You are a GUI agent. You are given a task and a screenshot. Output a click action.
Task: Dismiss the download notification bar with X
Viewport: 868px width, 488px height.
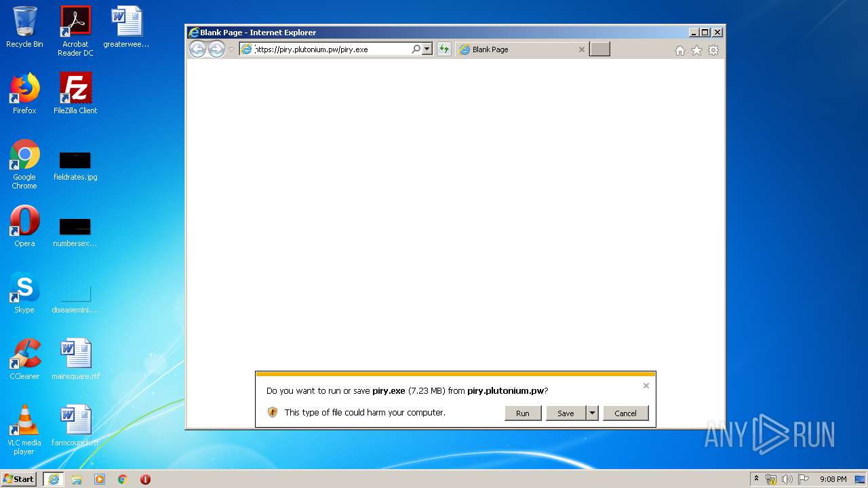[646, 386]
